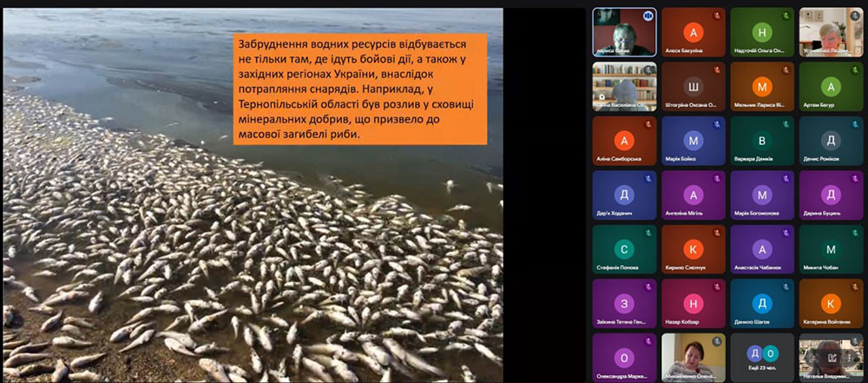This screenshot has width=868, height=383.
Task: Click the 'Стефанія Попова' name label
Action: (x=618, y=267)
